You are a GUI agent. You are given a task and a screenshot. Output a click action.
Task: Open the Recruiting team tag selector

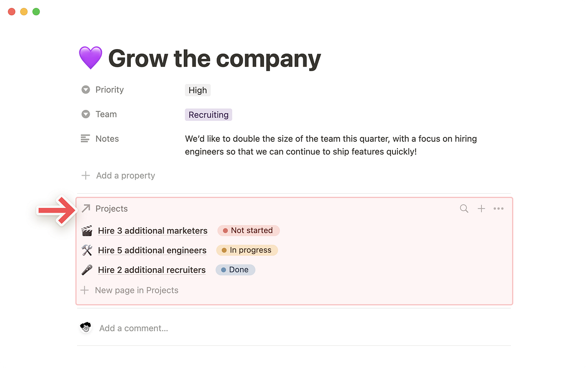208,114
